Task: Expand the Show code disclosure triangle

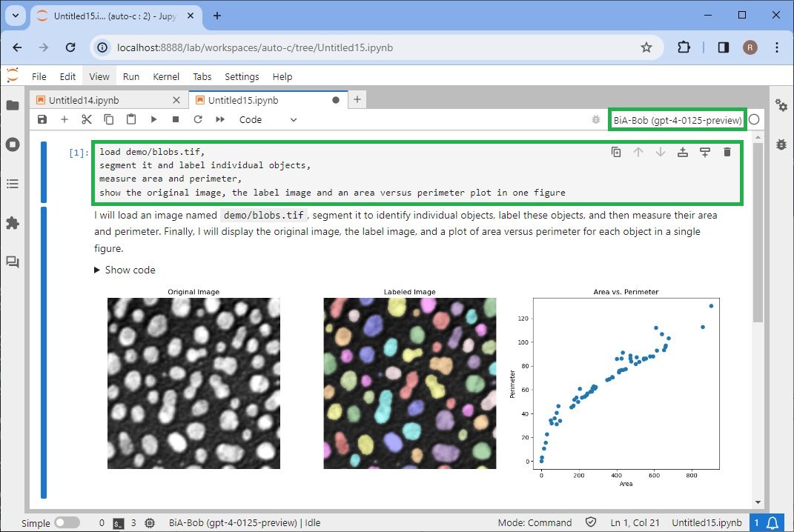Action: [97, 270]
